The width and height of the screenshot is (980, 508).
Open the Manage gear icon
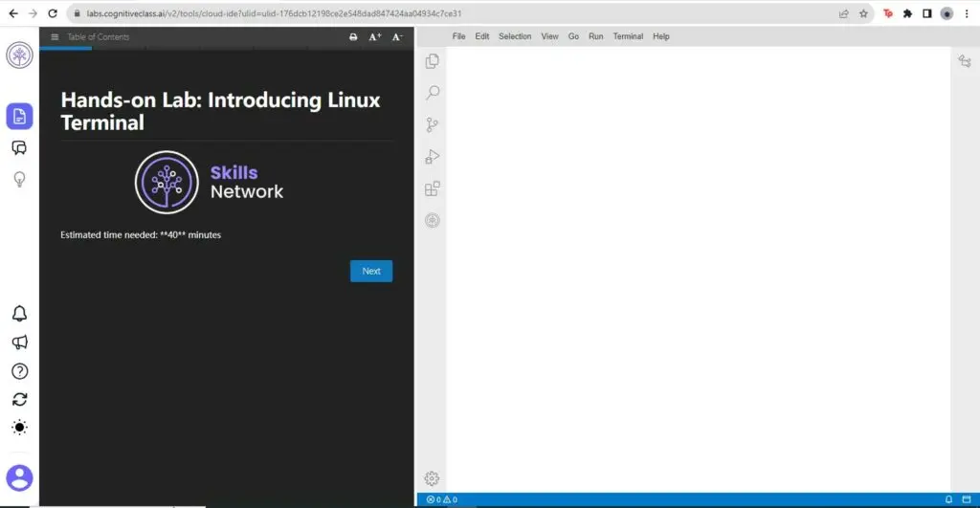click(x=432, y=478)
